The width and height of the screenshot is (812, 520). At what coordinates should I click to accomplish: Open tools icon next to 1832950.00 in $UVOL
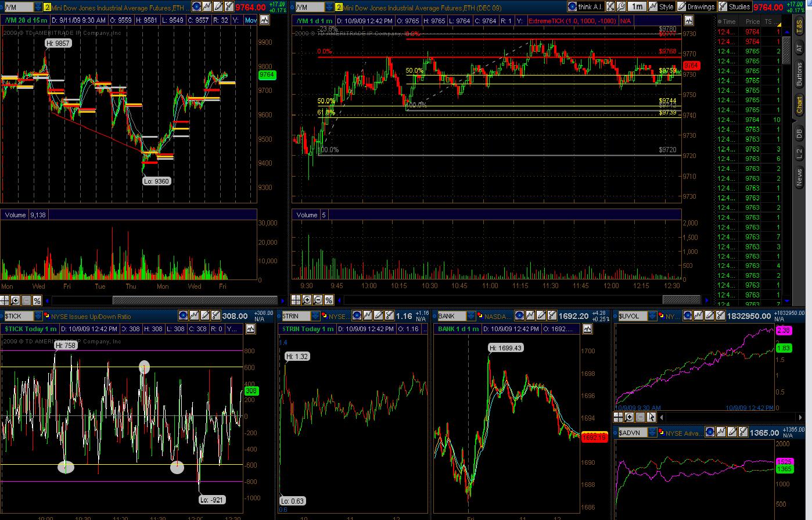pyautogui.click(x=721, y=315)
